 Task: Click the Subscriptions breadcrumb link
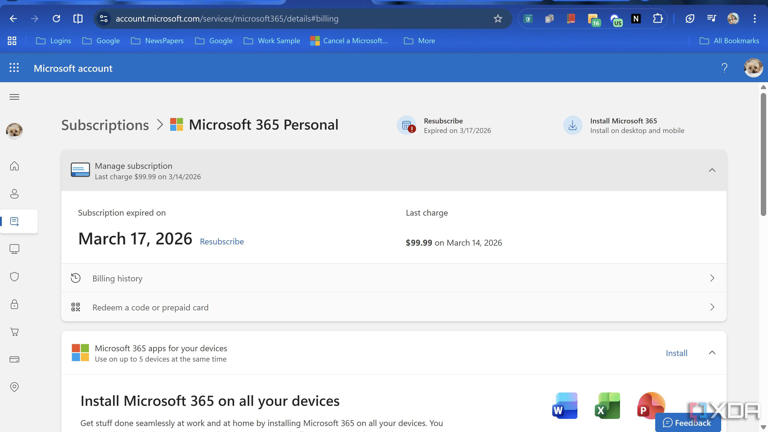point(105,125)
